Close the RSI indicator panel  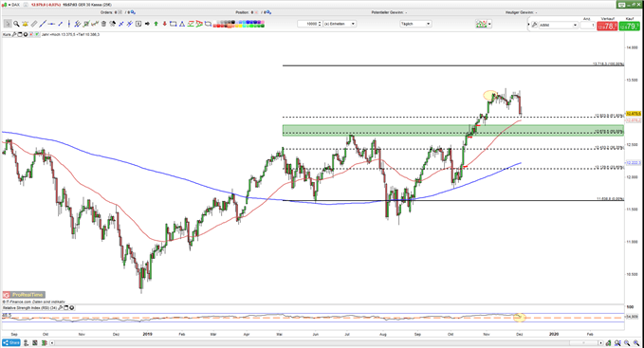[72, 307]
